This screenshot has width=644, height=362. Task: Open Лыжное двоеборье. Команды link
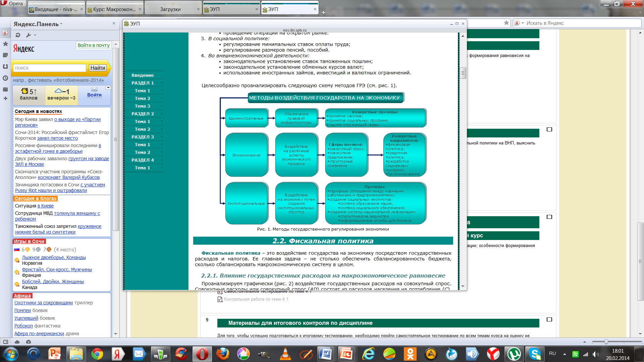pos(54,257)
